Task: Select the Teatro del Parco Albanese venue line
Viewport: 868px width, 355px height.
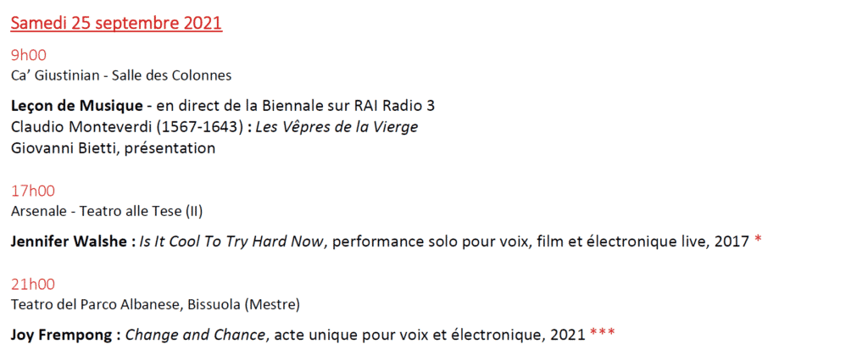Action: coord(155,304)
